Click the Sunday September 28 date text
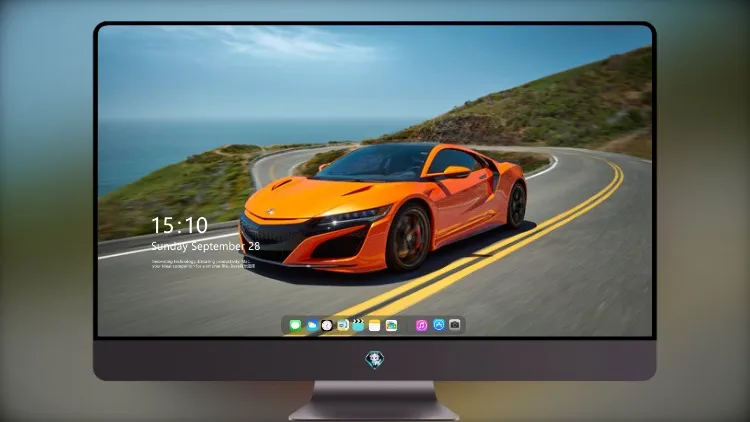 [206, 246]
